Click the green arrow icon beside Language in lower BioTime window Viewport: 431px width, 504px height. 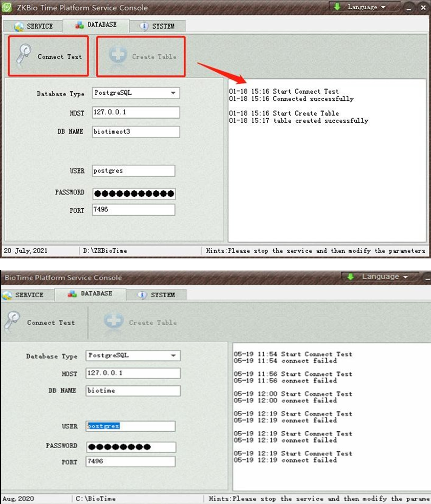pos(351,277)
